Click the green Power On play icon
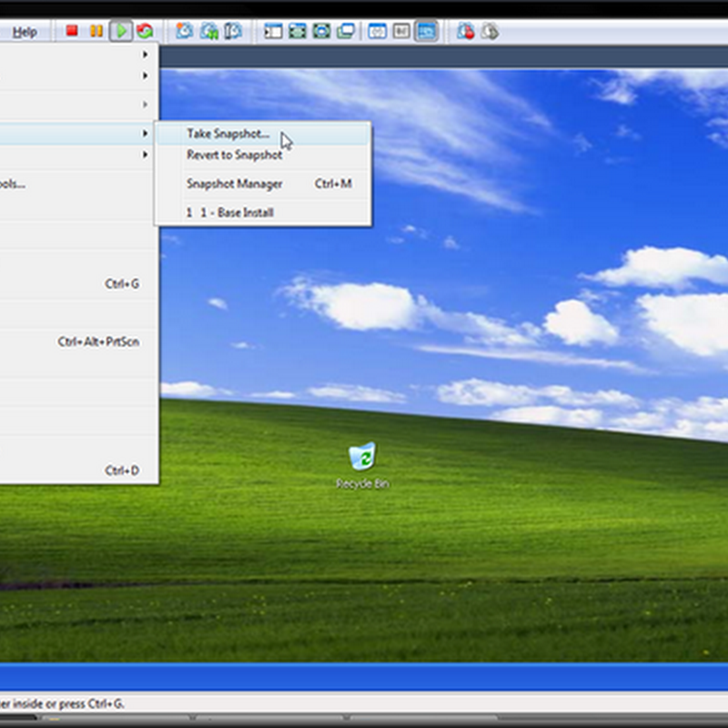The width and height of the screenshot is (728, 728). tap(120, 31)
